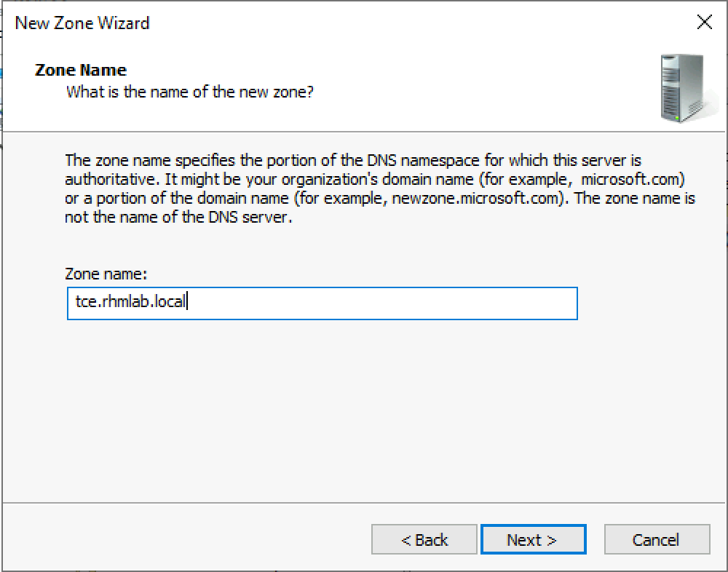
Task: Close the wizard with the X
Action: tap(704, 22)
